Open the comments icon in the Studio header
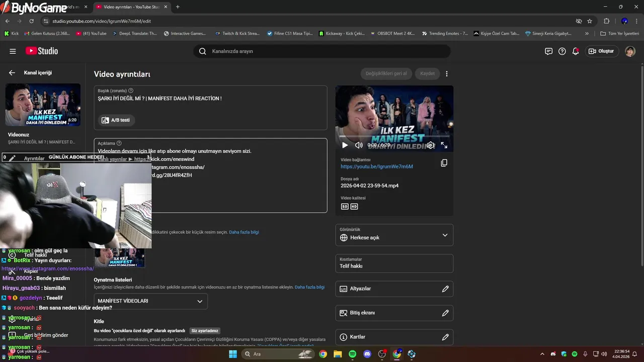The image size is (644, 362). tap(548, 51)
